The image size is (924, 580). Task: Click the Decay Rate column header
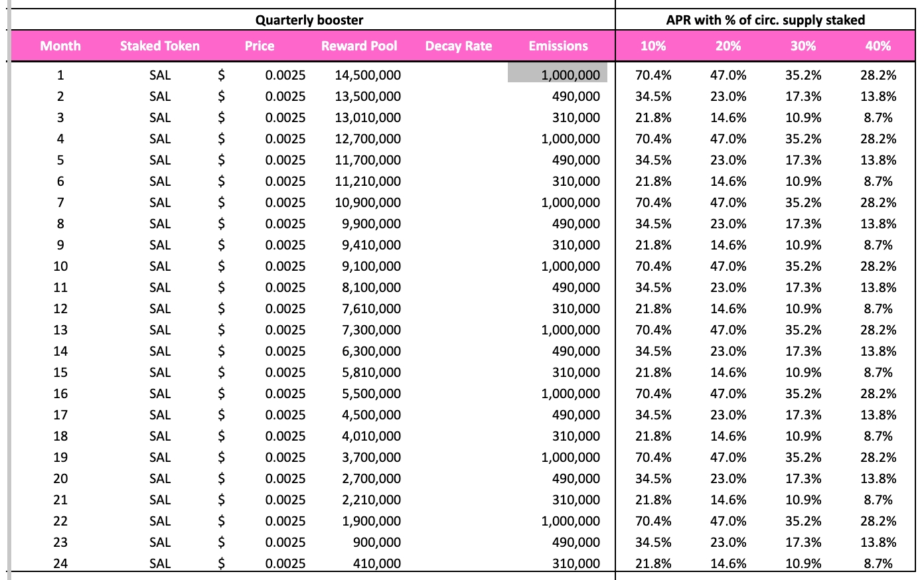point(459,46)
